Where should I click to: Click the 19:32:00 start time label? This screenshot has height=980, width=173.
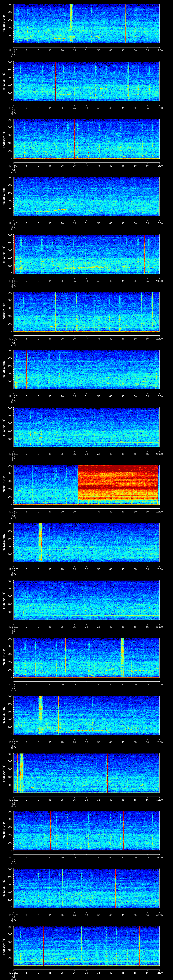(x=13, y=972)
